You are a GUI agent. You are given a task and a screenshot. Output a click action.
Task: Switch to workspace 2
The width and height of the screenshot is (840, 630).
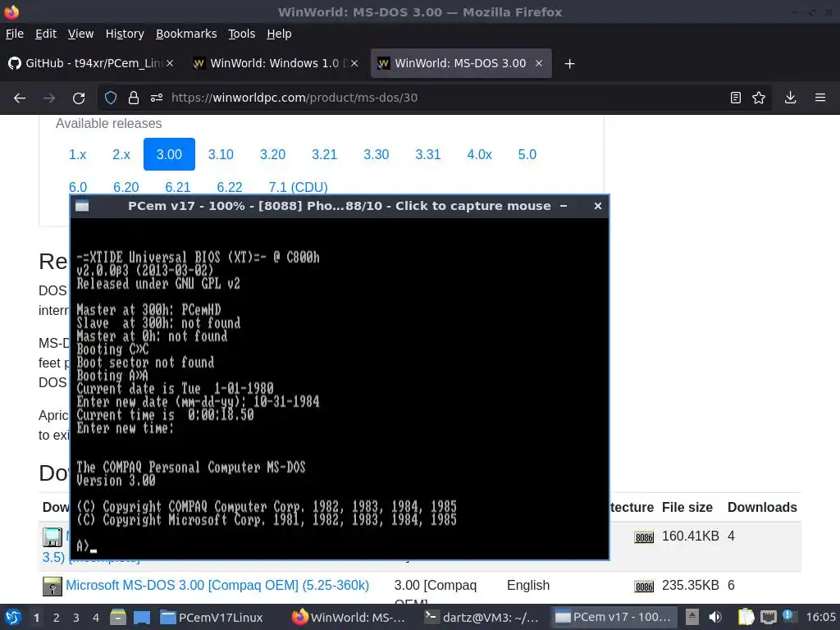(x=57, y=618)
